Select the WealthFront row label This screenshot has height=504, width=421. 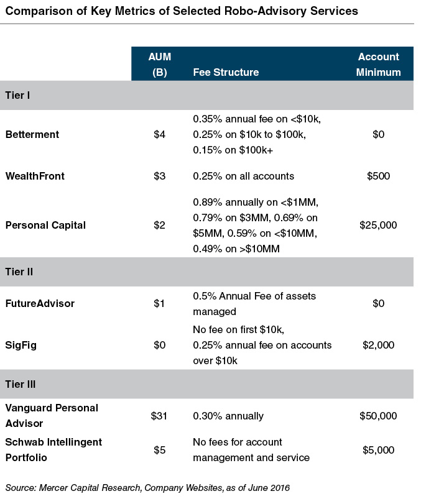point(35,176)
